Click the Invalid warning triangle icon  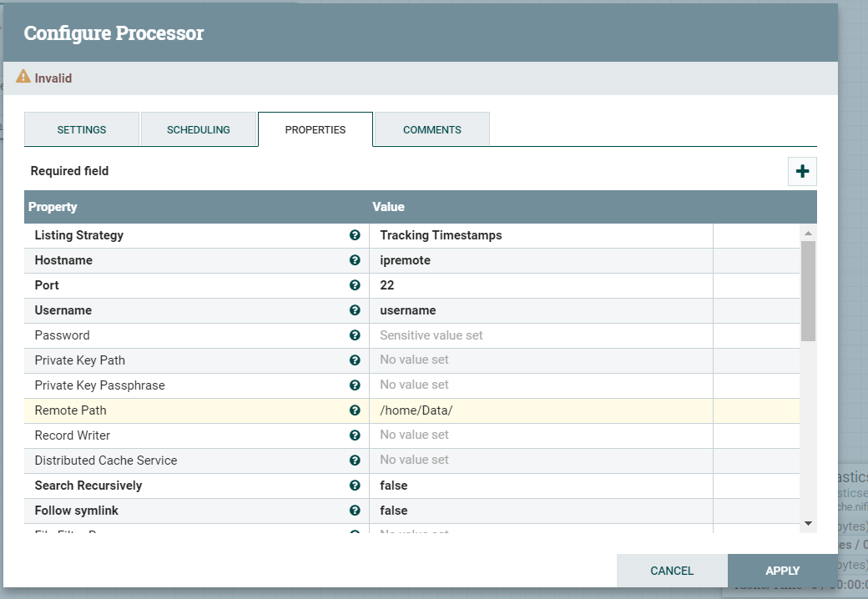click(x=23, y=76)
